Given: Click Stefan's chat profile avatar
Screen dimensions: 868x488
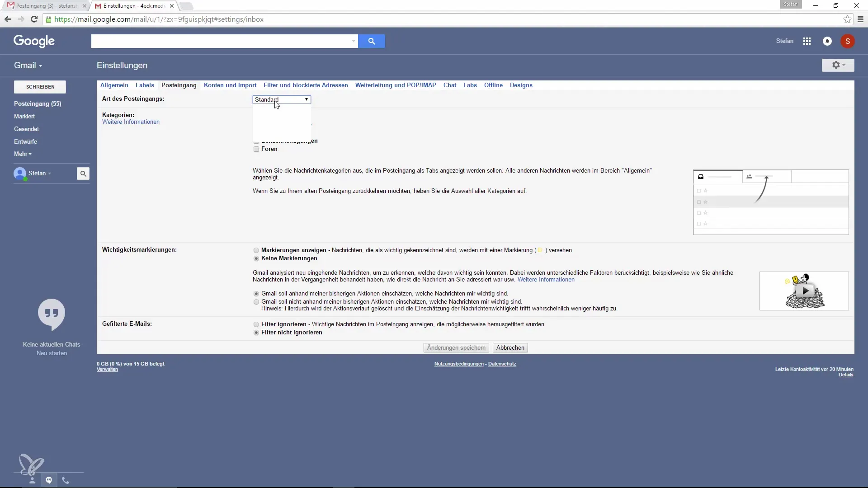Looking at the screenshot, I should (x=20, y=174).
